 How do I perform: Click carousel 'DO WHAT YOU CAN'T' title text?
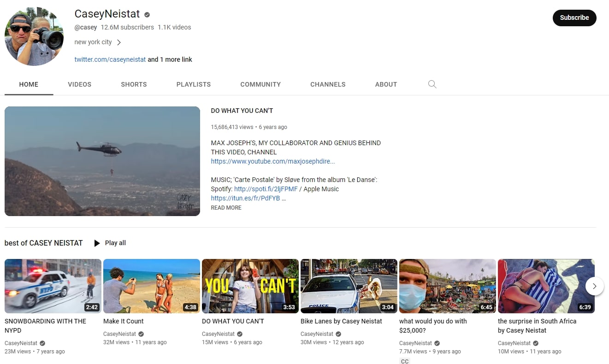233,321
